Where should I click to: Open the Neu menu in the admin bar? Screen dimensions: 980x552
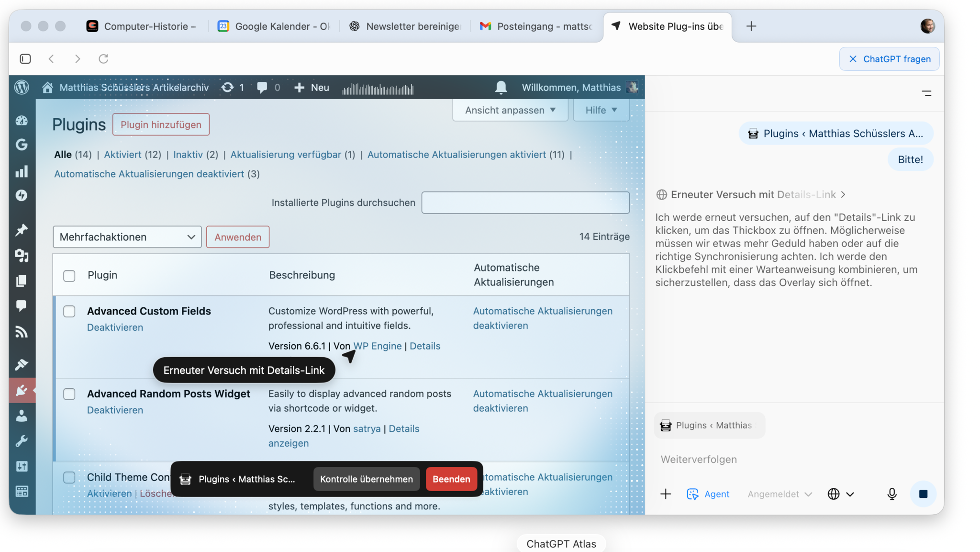(x=311, y=87)
